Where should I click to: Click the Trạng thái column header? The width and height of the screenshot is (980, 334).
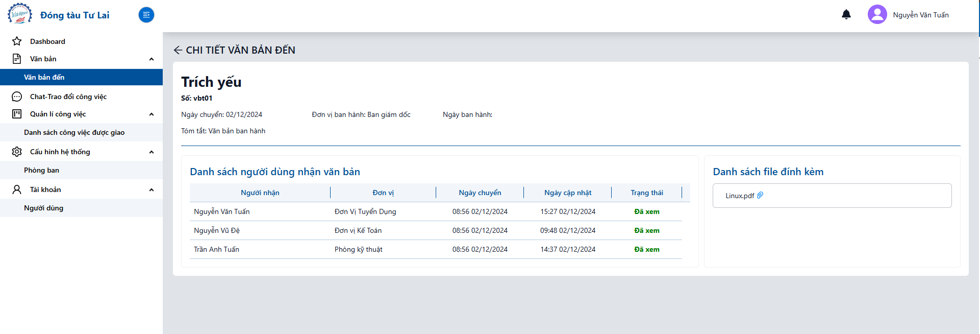(647, 193)
